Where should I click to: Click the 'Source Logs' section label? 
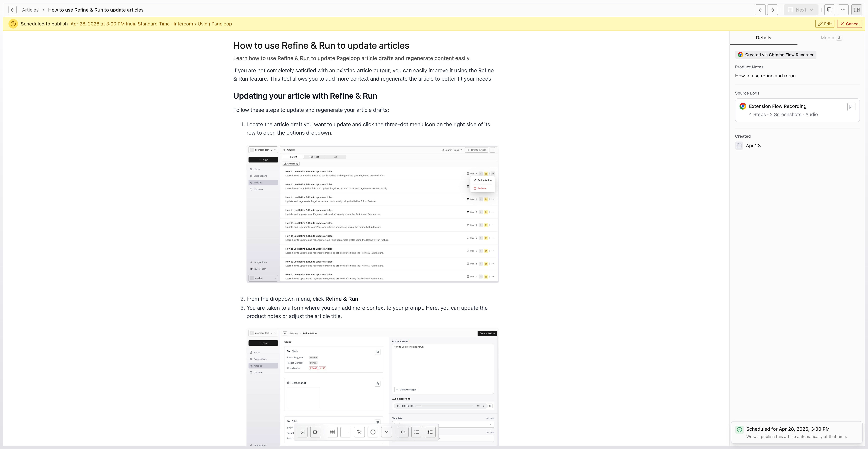747,93
